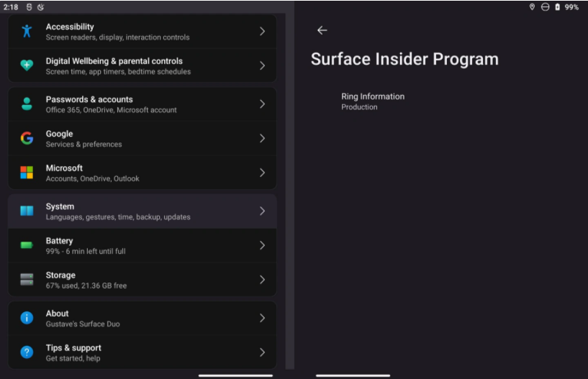Open System settings via its chevron

[262, 211]
